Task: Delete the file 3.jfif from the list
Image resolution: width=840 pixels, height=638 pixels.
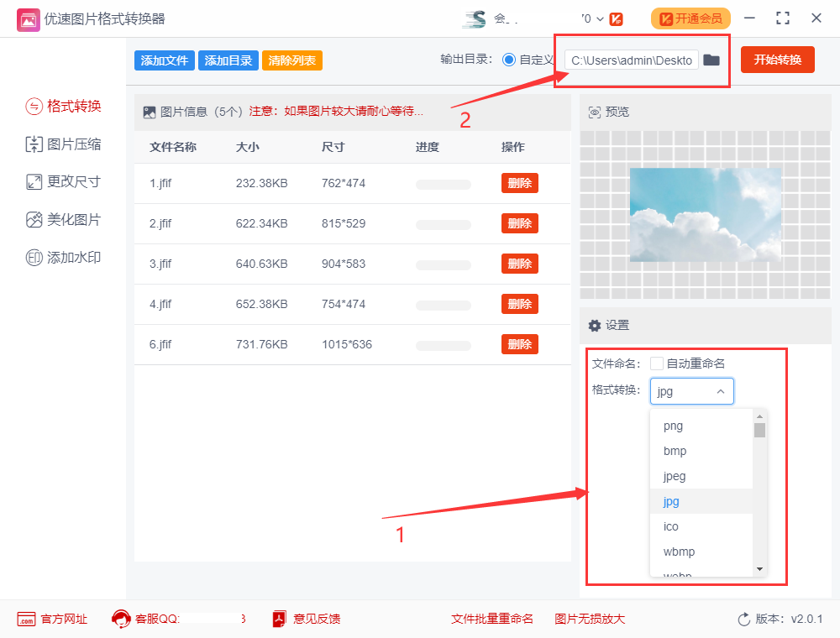Action: (x=519, y=264)
